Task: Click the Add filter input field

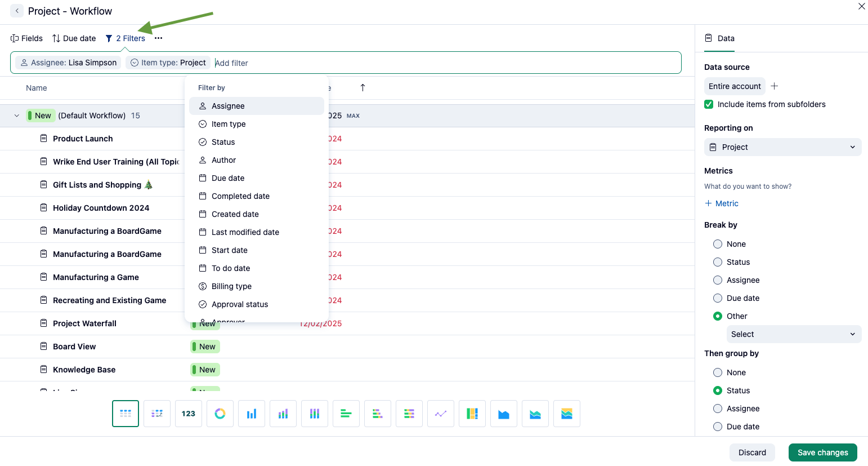Action: click(445, 63)
